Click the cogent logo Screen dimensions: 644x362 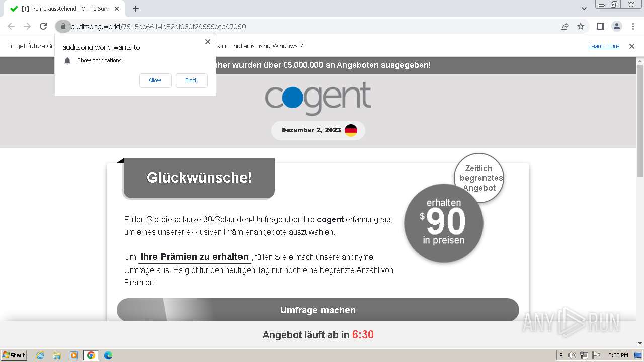click(x=318, y=99)
